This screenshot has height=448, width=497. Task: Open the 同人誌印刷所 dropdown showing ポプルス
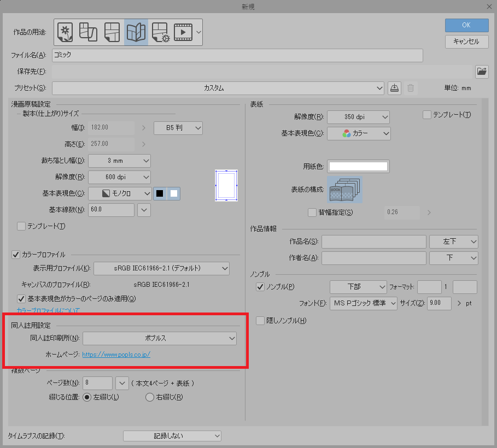point(159,339)
